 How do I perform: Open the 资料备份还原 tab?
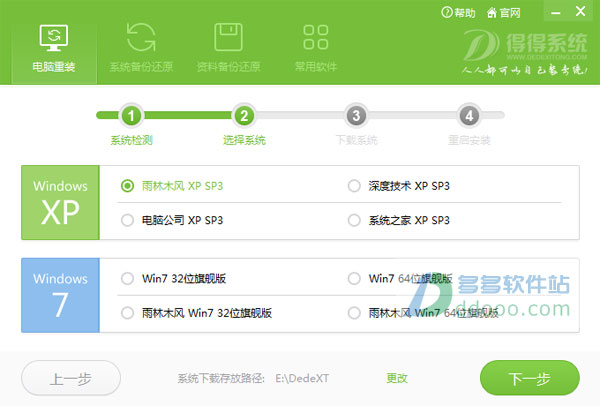(x=228, y=48)
